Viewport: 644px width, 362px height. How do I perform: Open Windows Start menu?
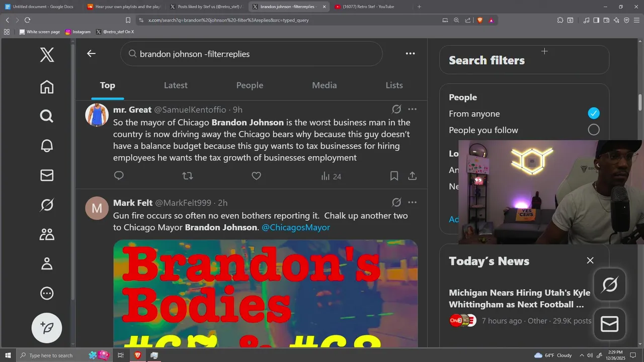8,355
